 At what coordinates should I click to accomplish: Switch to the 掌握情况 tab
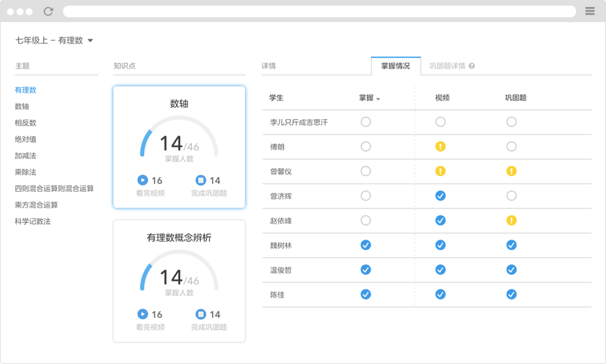pos(395,66)
